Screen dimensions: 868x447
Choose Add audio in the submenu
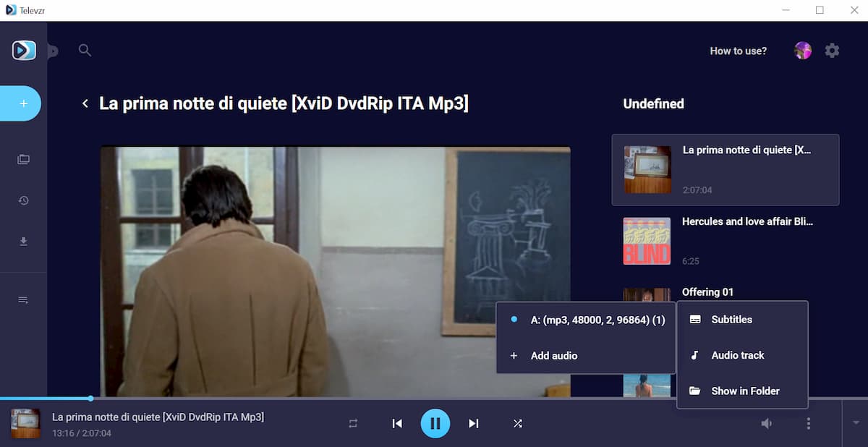586,356
